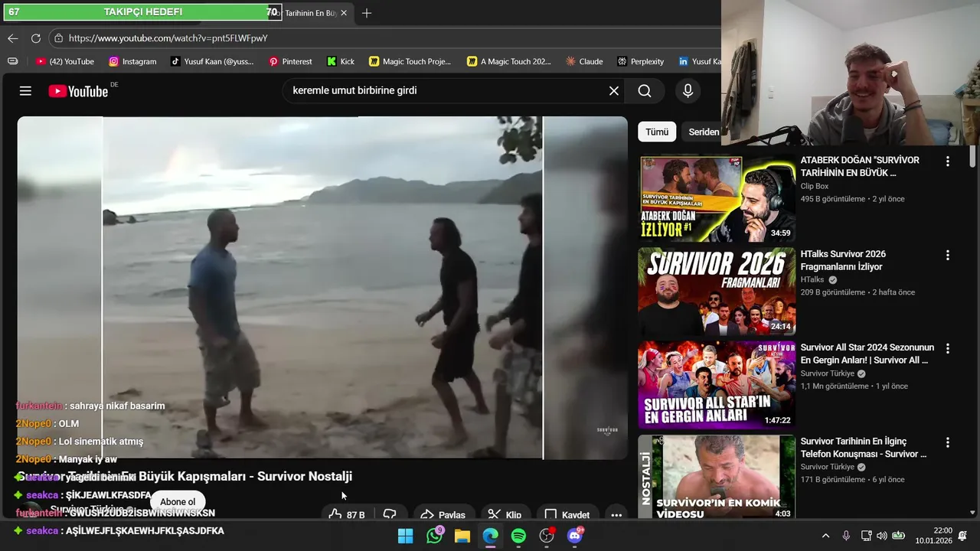Screen dimensions: 980x551
Task: Open the (42) YouTube bookmark
Action: click(65, 61)
